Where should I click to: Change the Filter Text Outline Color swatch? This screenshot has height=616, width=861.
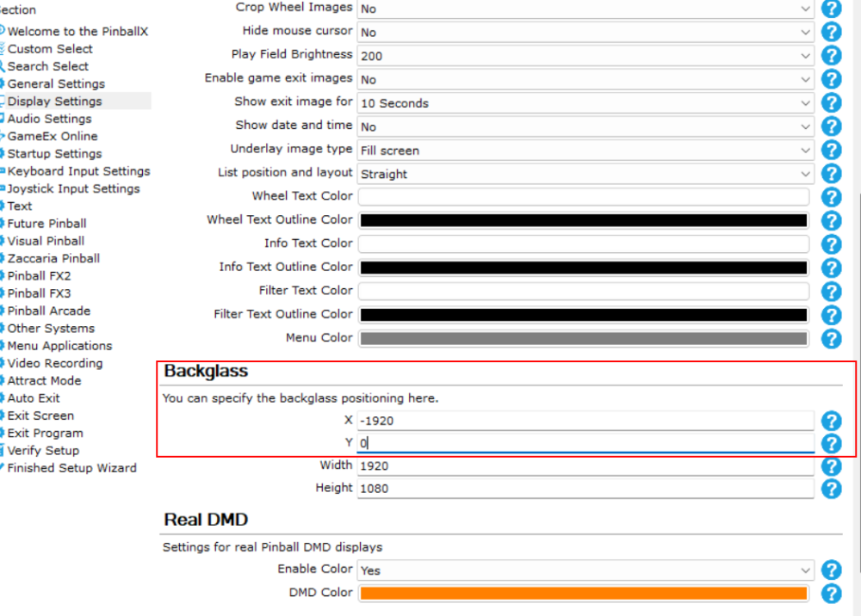[584, 315]
